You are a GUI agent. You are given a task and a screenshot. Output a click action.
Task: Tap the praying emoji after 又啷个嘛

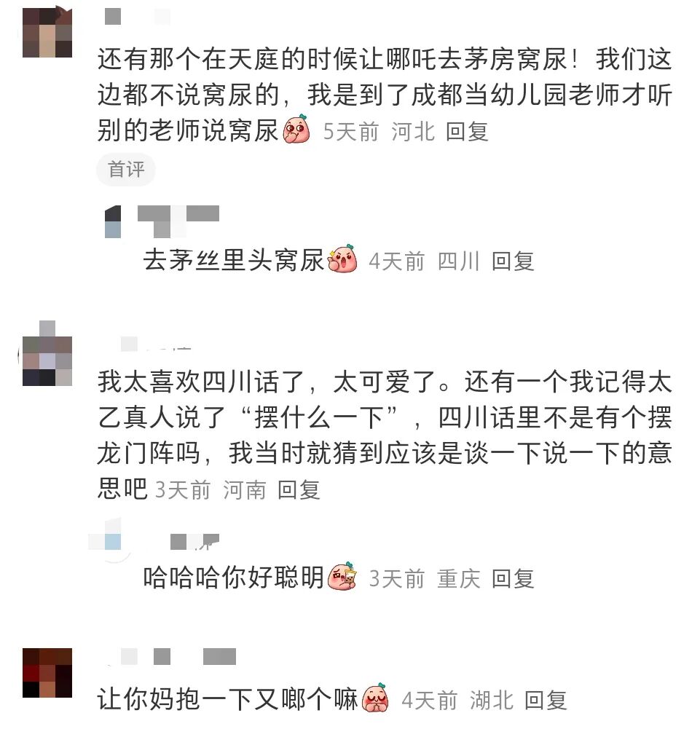[375, 698]
